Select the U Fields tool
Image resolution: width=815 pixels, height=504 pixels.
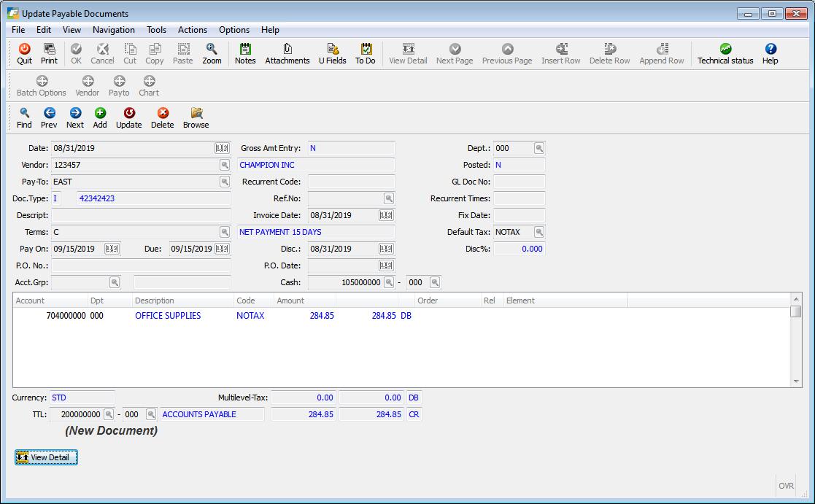click(332, 53)
